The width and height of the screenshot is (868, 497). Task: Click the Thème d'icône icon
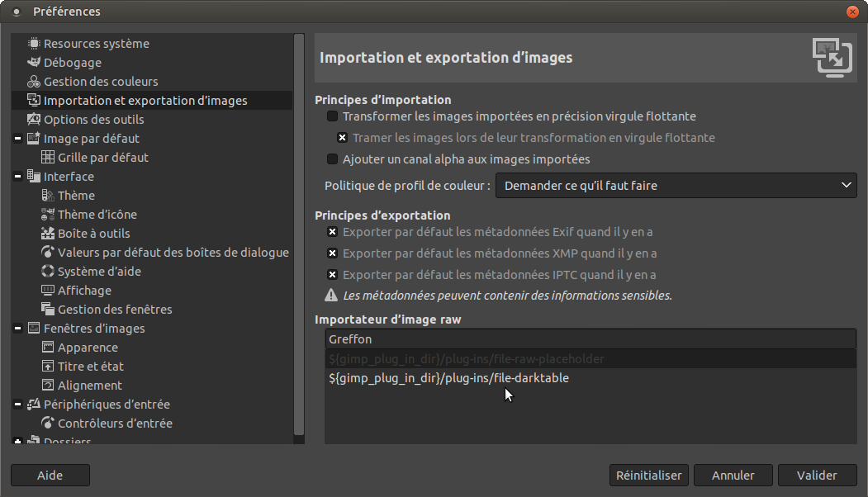(48, 215)
